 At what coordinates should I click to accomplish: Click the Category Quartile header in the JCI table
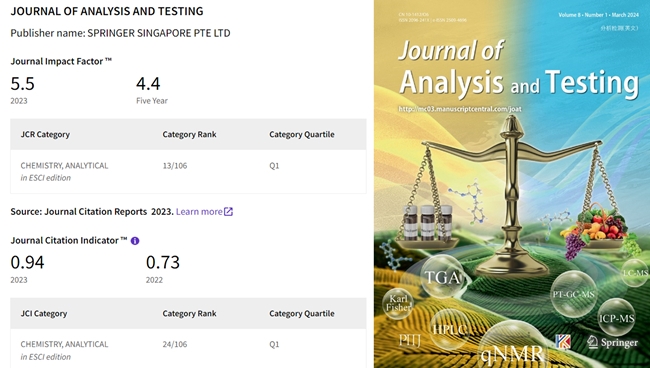coord(302,314)
